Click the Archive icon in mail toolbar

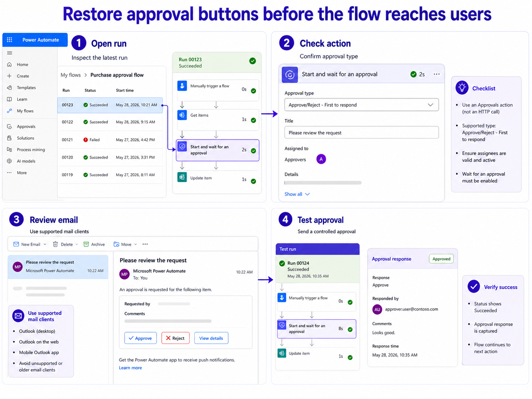[86, 244]
